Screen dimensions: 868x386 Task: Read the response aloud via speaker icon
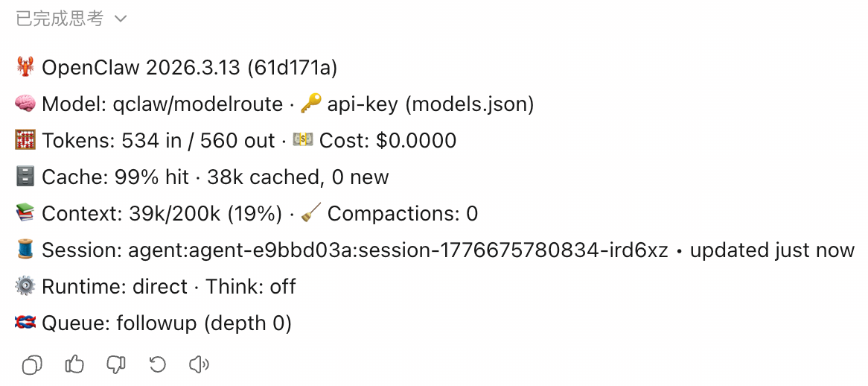pos(200,364)
